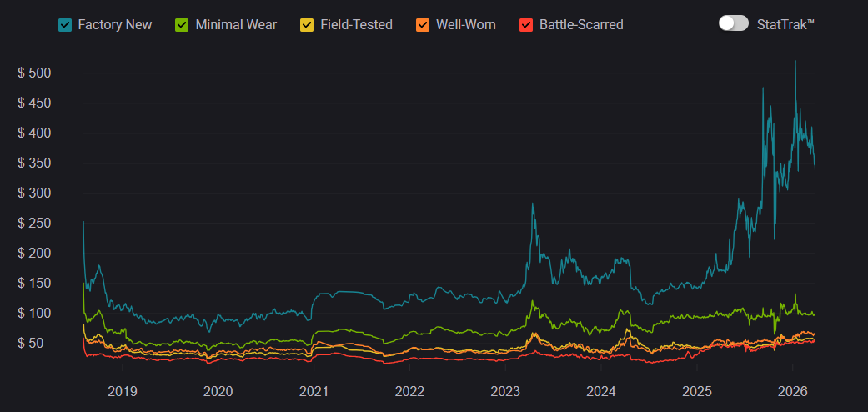
Task: Click the $ 500 y-axis label
Action: tap(35, 73)
